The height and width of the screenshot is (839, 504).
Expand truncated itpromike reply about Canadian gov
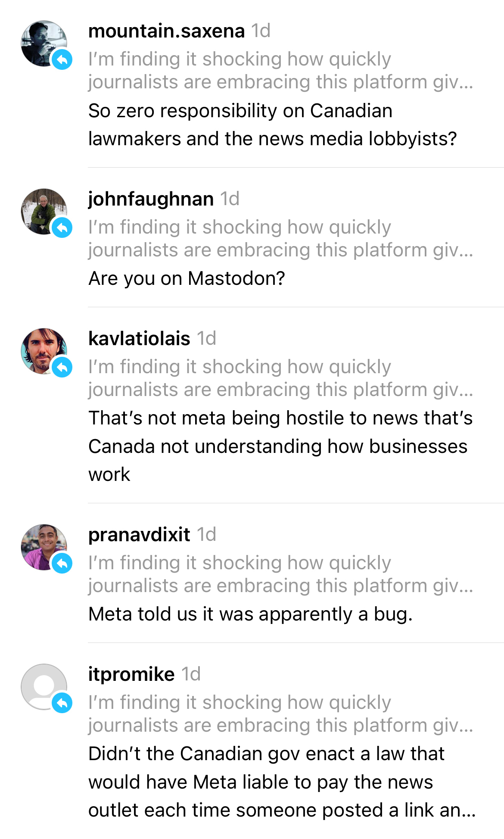point(282,782)
